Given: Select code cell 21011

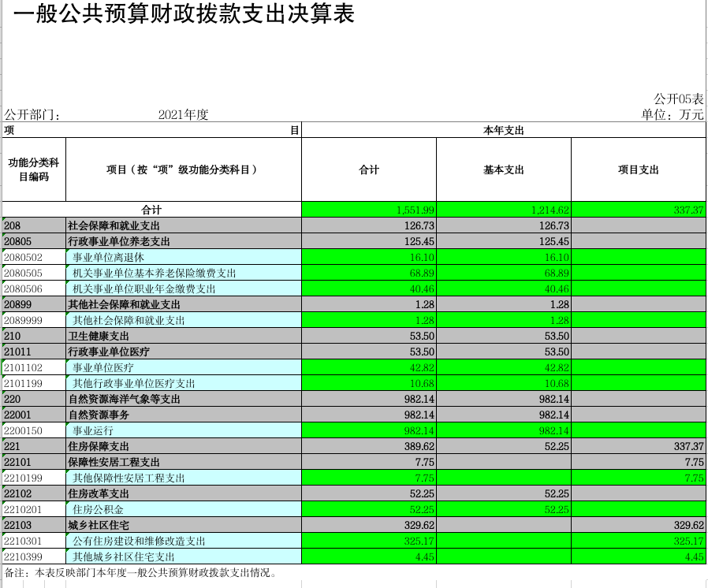Looking at the screenshot, I should pos(34,352).
